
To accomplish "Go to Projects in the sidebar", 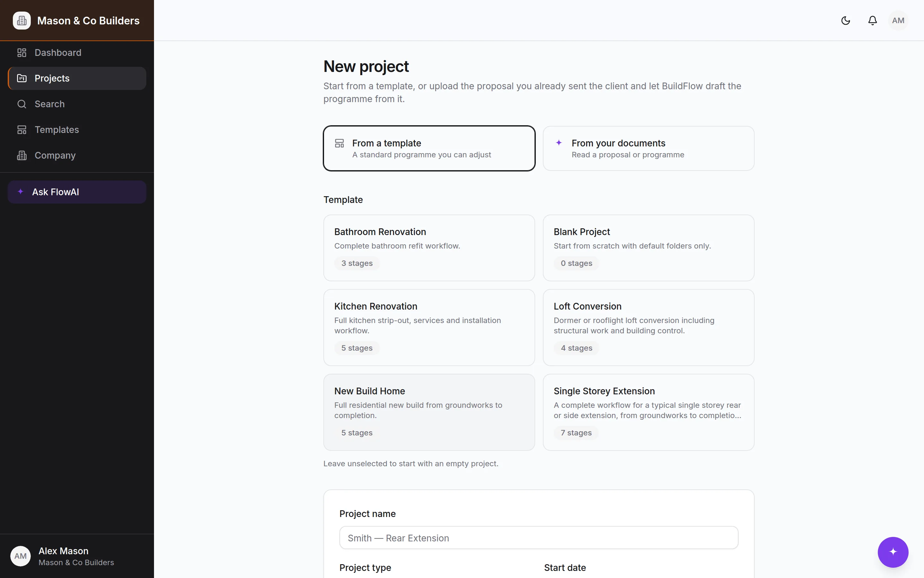I will coord(77,78).
